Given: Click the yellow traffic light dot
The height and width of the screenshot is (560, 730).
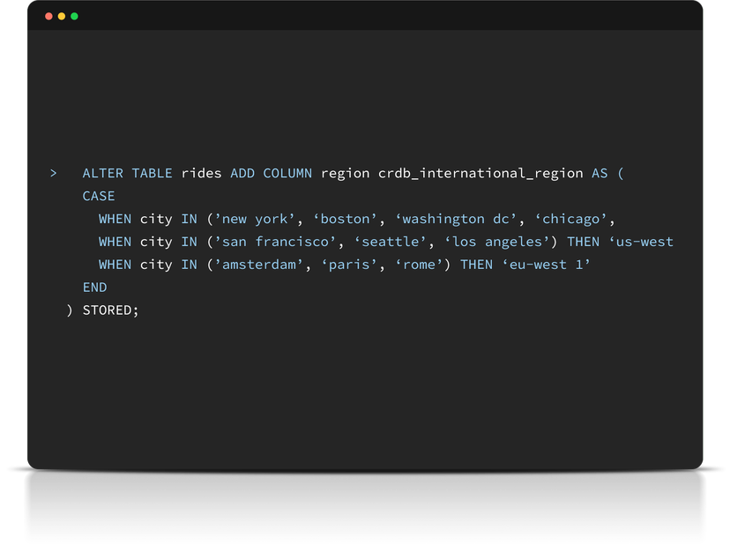Looking at the screenshot, I should (x=62, y=16).
